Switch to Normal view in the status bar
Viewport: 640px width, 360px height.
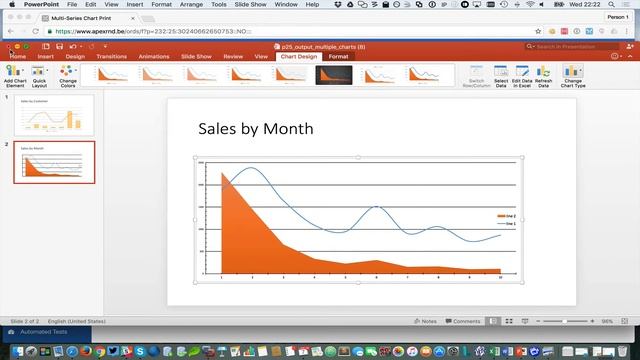tap(493, 321)
